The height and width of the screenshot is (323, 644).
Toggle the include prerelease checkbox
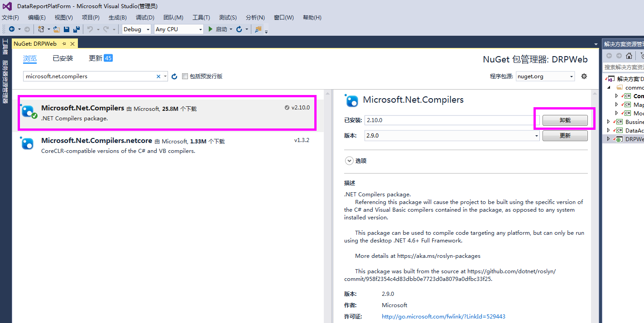pos(185,76)
